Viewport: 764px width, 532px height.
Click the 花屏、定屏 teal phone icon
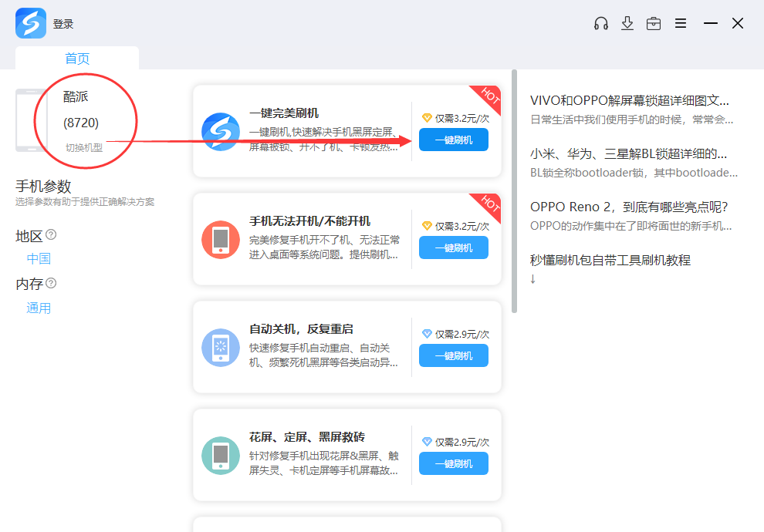pos(221,456)
